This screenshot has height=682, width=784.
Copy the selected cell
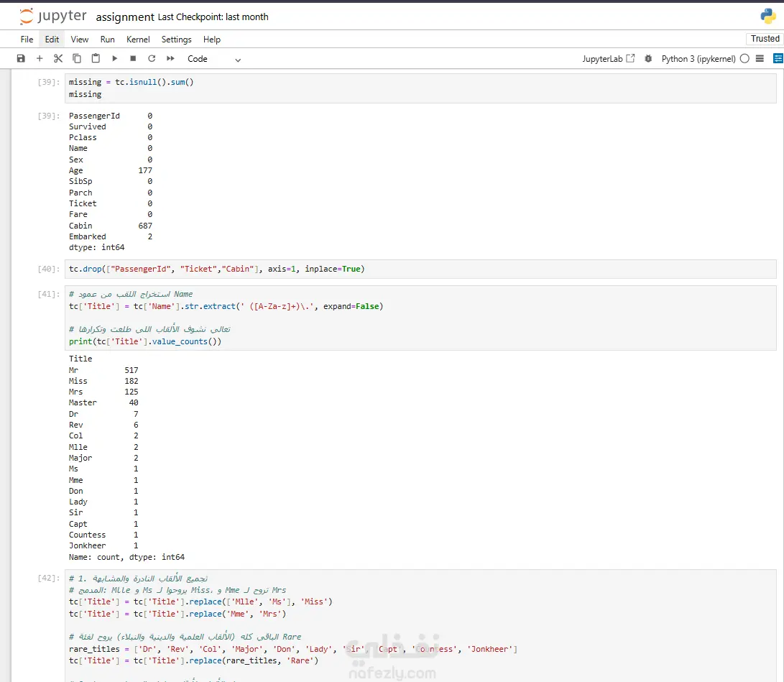(76, 58)
